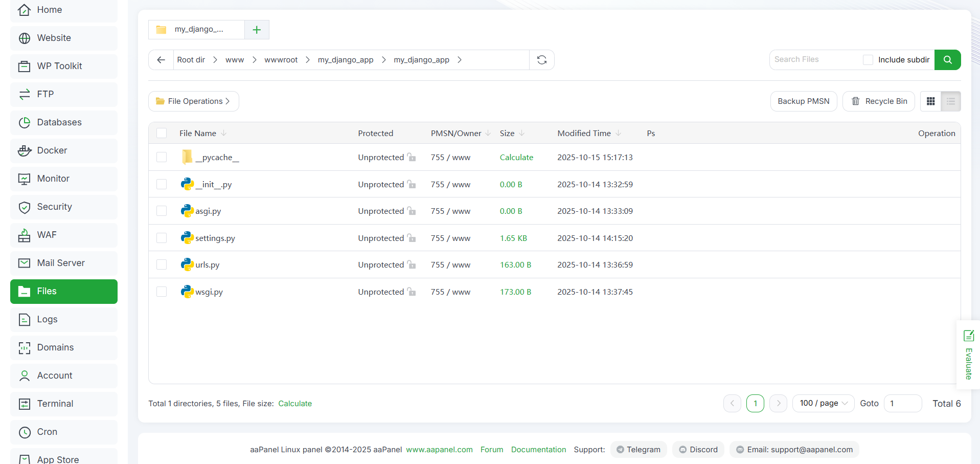This screenshot has height=464, width=980.
Task: Go back with the left arrow icon
Action: 161,60
